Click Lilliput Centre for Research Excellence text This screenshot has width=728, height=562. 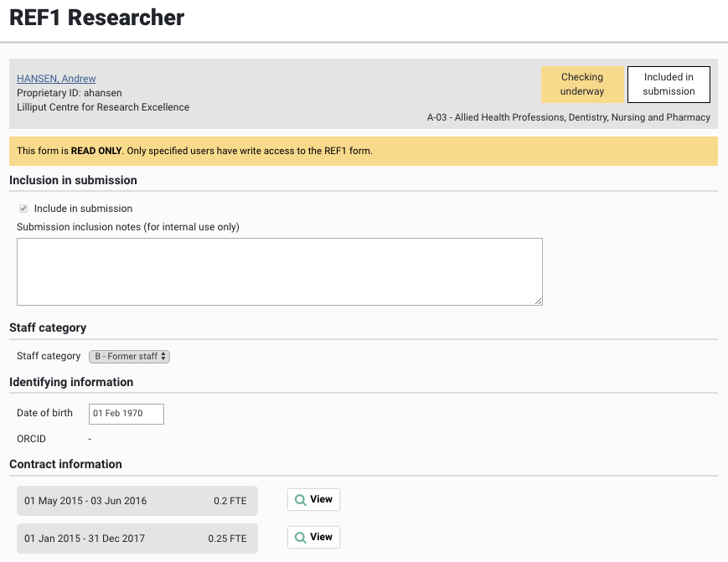[x=103, y=107]
